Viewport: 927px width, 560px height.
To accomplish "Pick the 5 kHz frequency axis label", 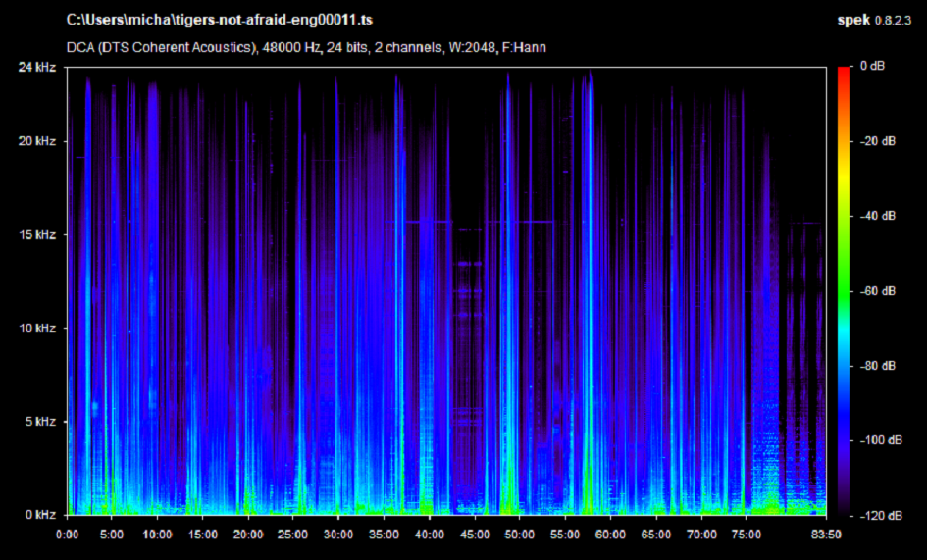I will click(40, 422).
